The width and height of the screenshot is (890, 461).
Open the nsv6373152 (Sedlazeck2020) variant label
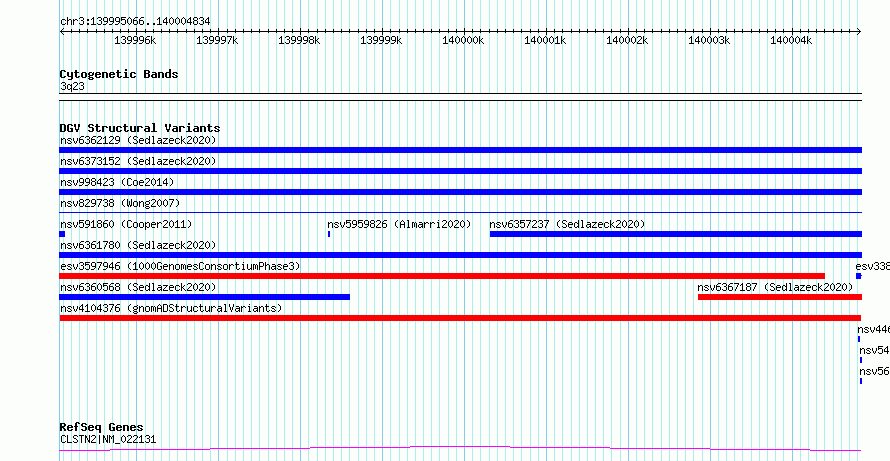click(138, 161)
